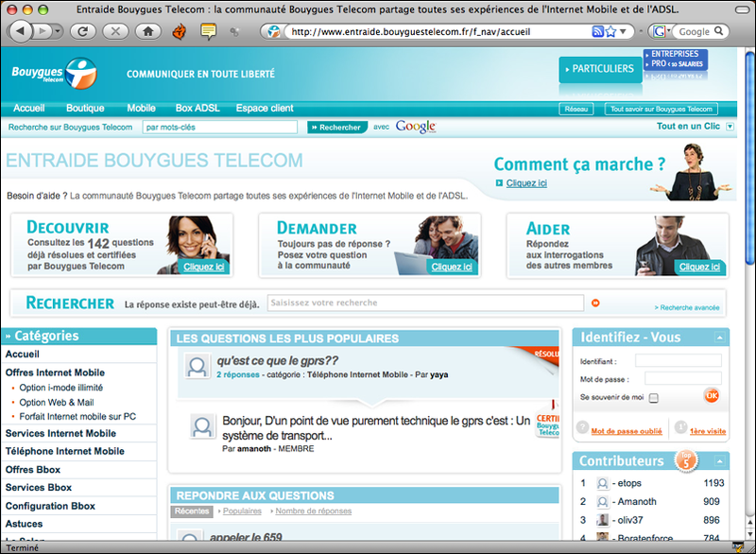Screen dimensions: 756x554
Task: Go to the browser home page icon
Action: click(148, 31)
